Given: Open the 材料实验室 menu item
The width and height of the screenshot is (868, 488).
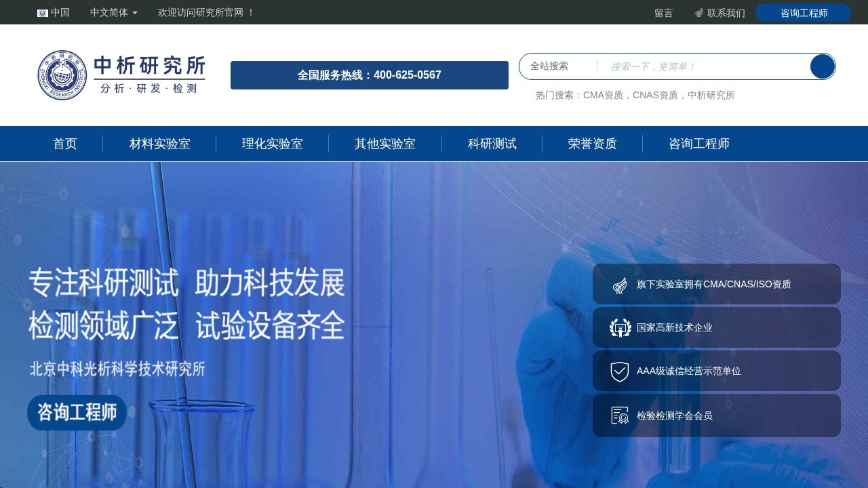Looking at the screenshot, I should click(160, 144).
